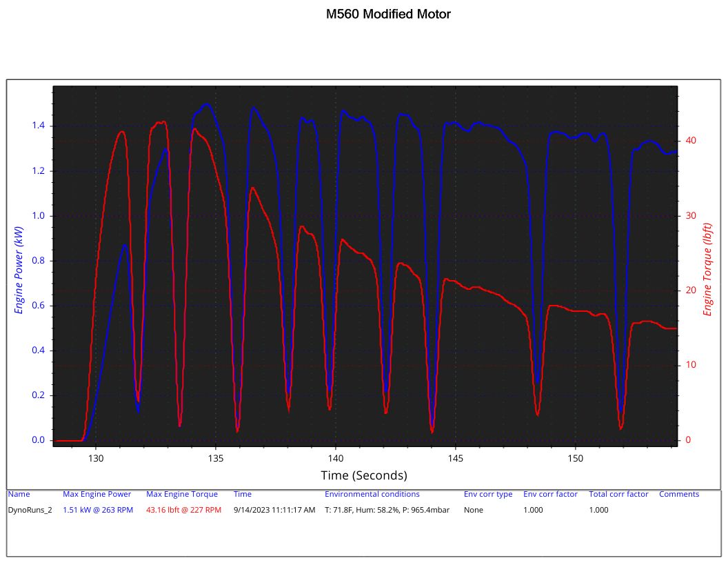Screen dimensions: 728x563
Task: Select the Name column header
Action: tap(19, 494)
